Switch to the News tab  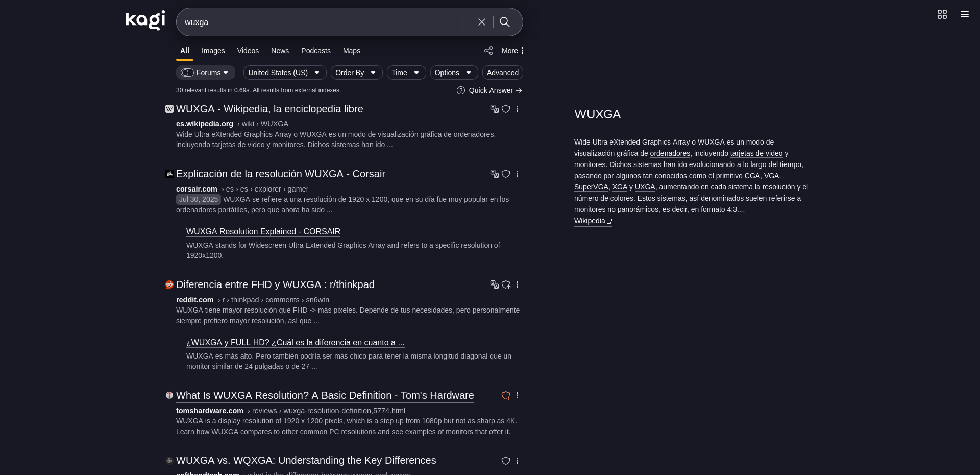point(280,51)
